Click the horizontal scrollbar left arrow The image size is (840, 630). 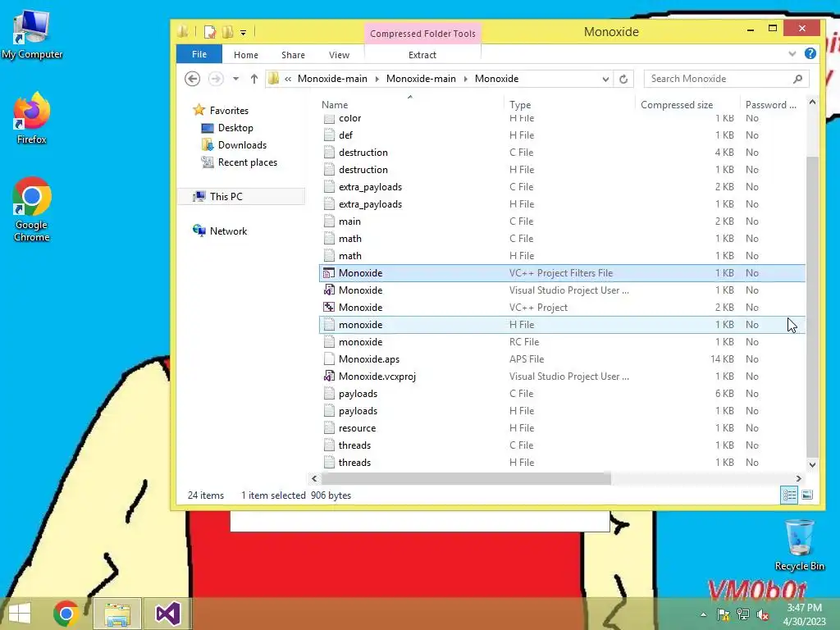tap(314, 478)
